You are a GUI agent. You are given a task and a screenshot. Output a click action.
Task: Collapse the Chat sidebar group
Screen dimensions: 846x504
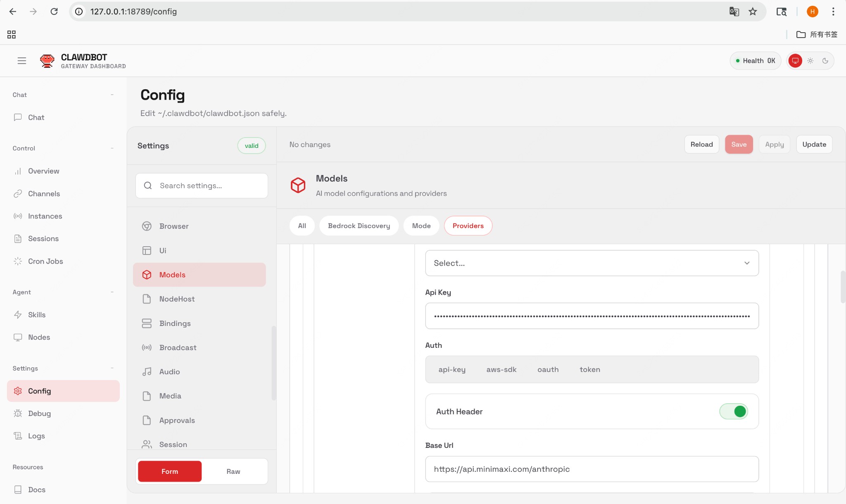pos(112,95)
